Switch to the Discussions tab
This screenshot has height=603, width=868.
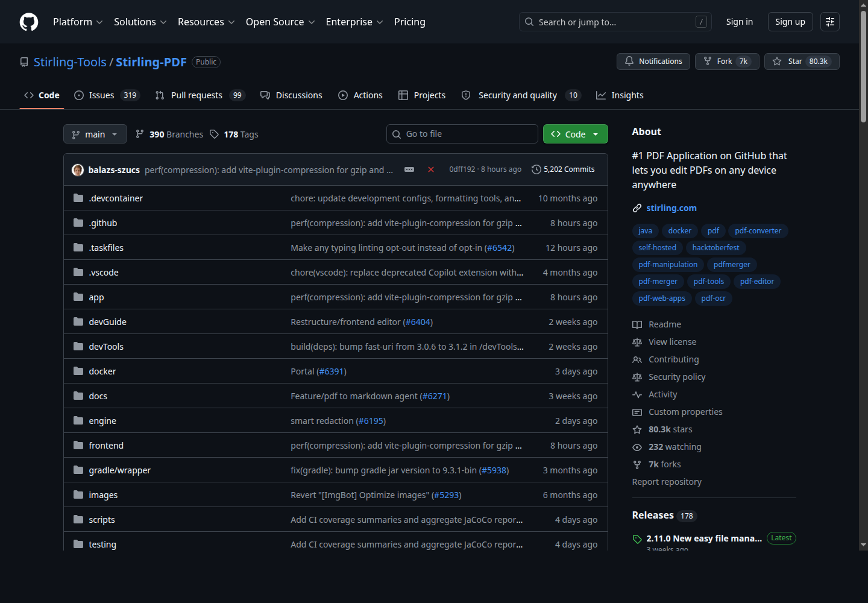click(x=291, y=95)
